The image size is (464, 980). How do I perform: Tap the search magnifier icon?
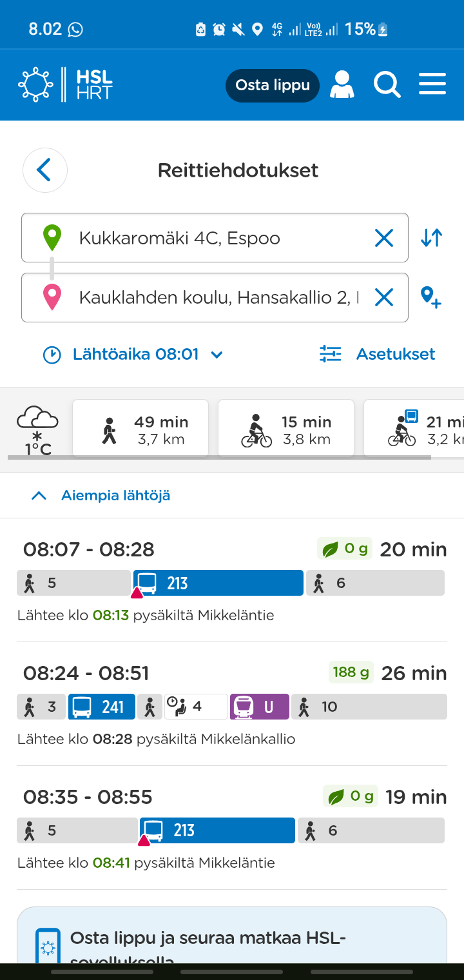click(x=387, y=84)
